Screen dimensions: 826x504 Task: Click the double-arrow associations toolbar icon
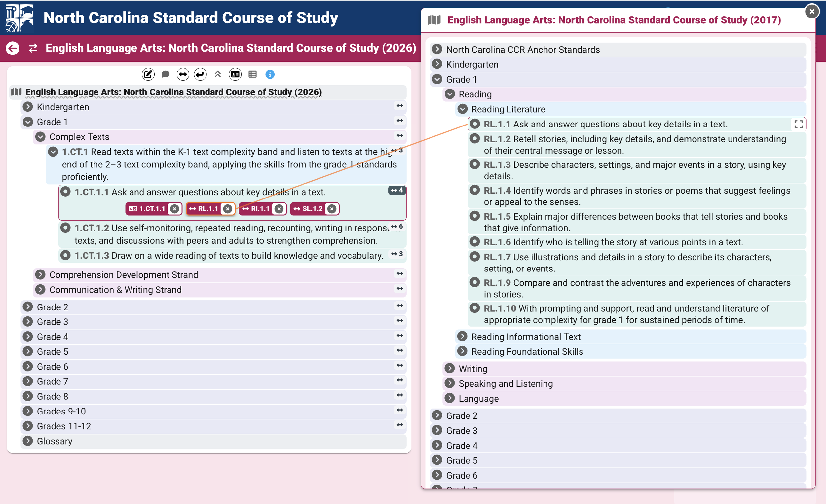(183, 74)
